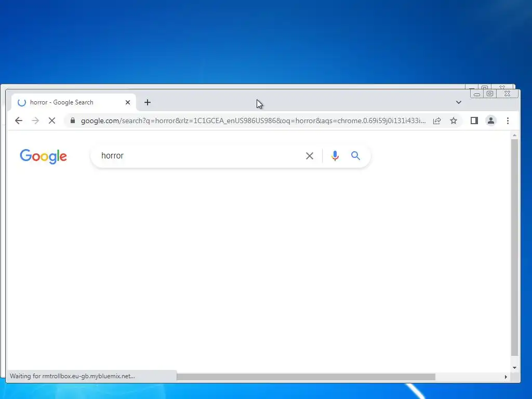View site info via the lock icon
The image size is (532, 399).
[73, 121]
